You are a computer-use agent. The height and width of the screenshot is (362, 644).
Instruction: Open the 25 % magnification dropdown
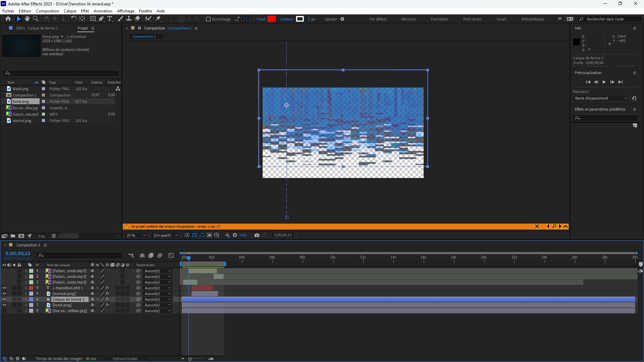[136, 235]
